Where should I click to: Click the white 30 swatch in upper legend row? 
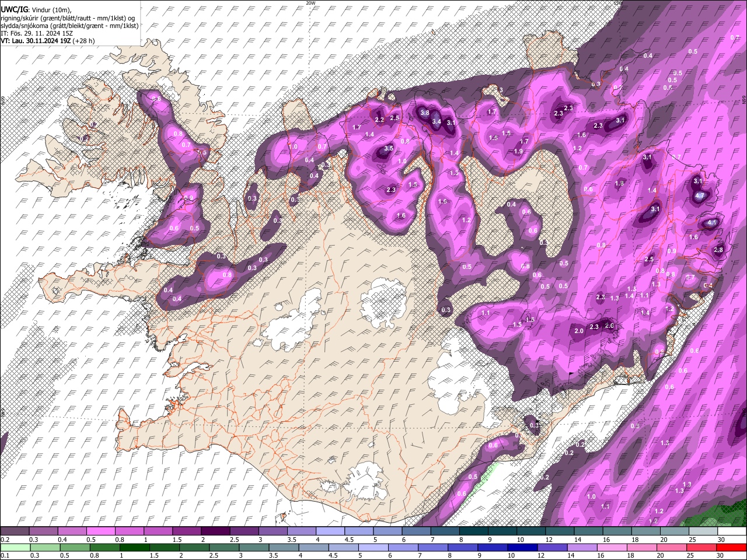point(732,531)
